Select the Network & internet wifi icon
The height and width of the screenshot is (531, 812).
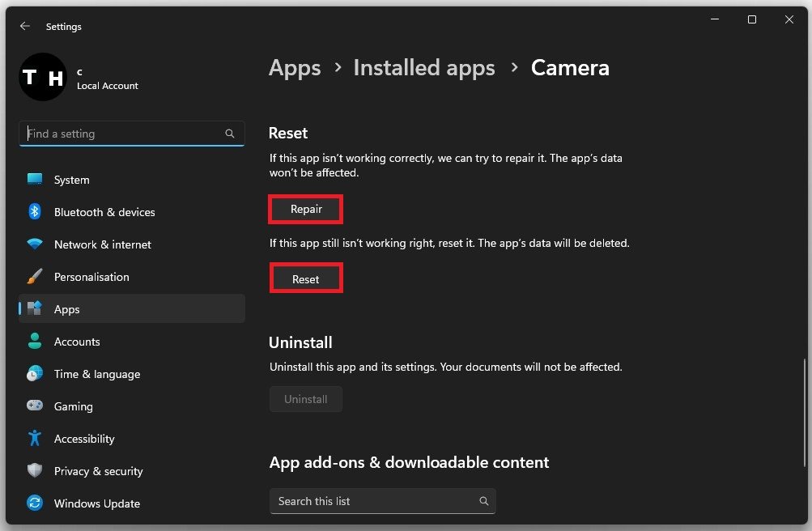coord(35,244)
